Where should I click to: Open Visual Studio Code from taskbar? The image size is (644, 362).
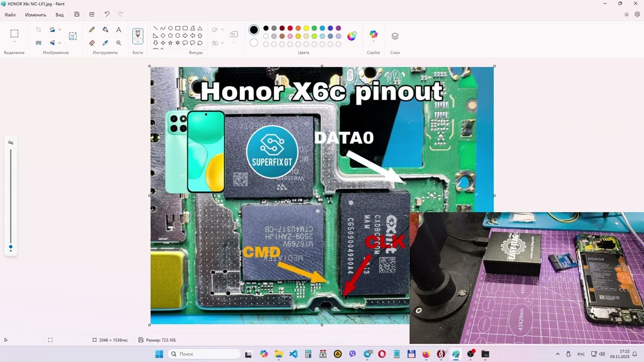pos(293,354)
